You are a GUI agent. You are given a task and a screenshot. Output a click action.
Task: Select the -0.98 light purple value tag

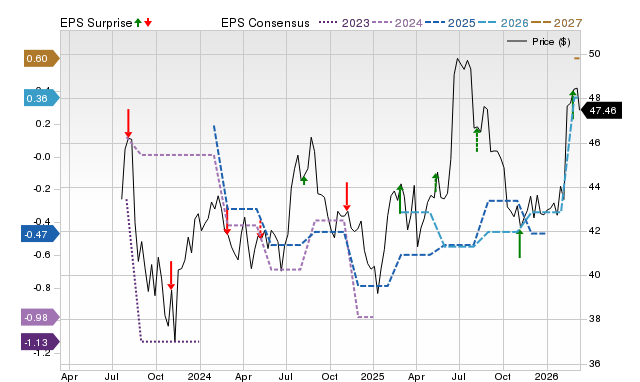tap(40, 317)
